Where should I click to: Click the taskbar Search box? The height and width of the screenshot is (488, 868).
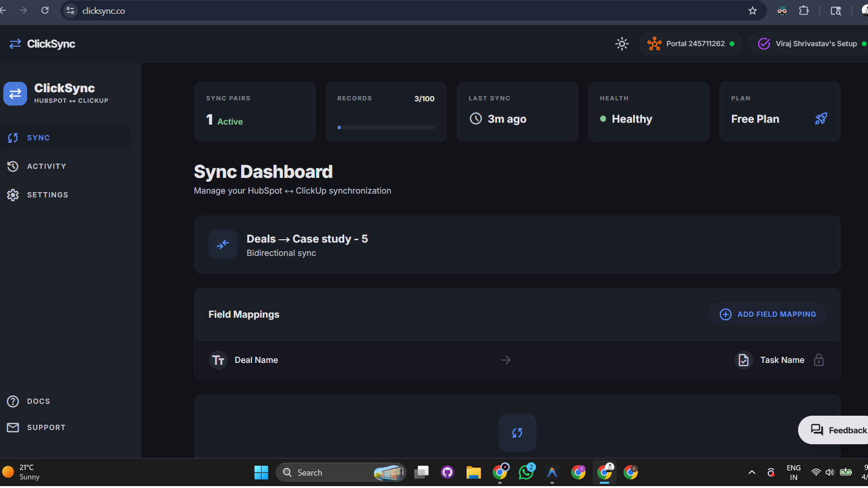click(x=341, y=472)
